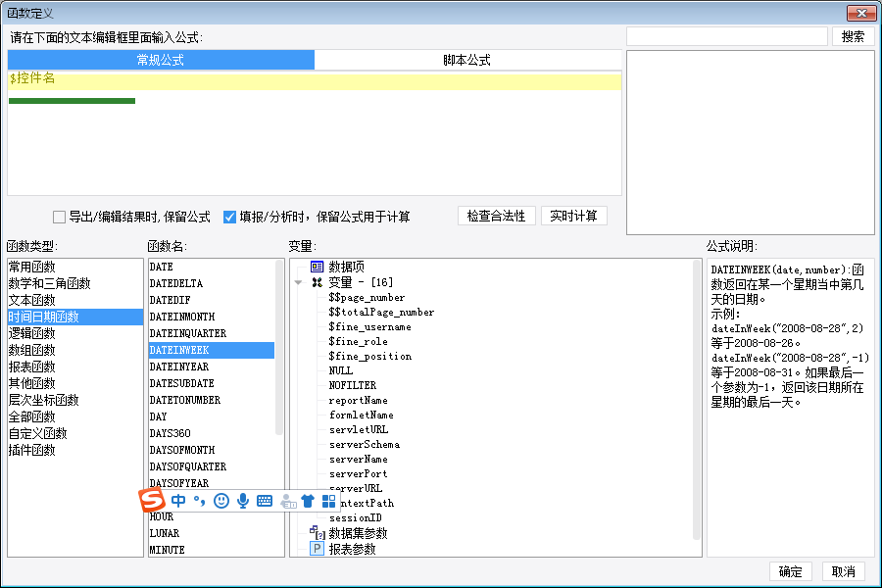This screenshot has width=882, height=588.
Task: Select the NOFILTER variable
Action: pyautogui.click(x=353, y=385)
